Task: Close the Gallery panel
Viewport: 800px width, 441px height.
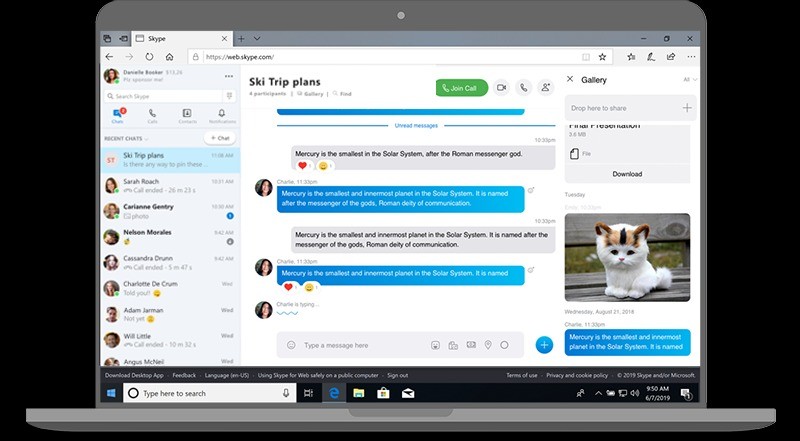Action: 570,79
